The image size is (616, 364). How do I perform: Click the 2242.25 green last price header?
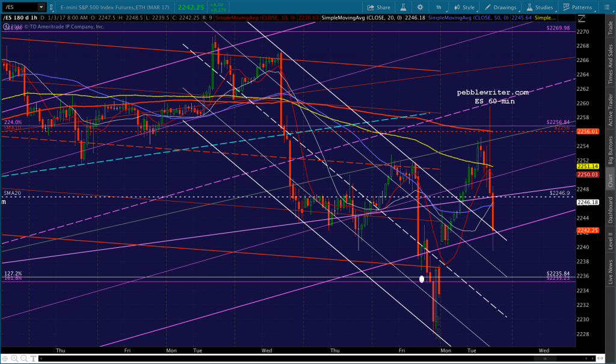[191, 7]
